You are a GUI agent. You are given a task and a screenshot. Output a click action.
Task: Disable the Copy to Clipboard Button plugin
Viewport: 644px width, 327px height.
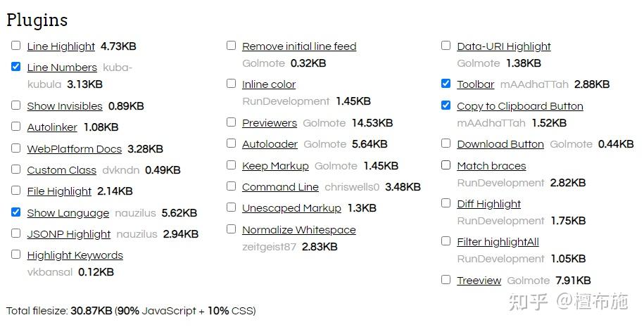pyautogui.click(x=446, y=105)
